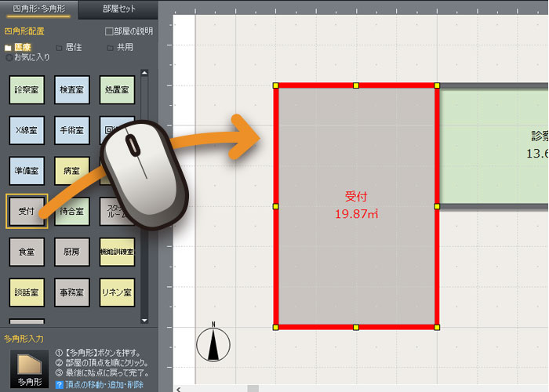Viewport: 549px width, 392px height.
Task: Pick the 処置室 room tile
Action: pos(117,89)
